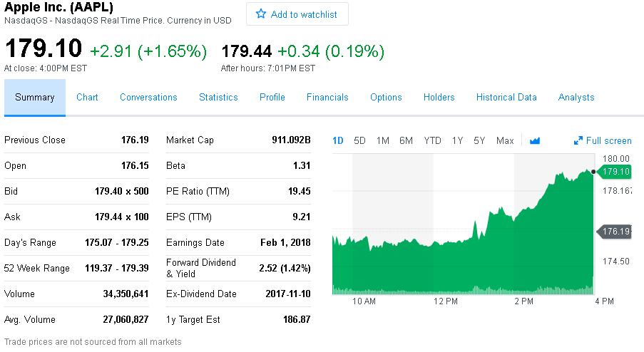Viewport: 644px width, 352px height.
Task: Select the YTD chart range
Action: [432, 140]
